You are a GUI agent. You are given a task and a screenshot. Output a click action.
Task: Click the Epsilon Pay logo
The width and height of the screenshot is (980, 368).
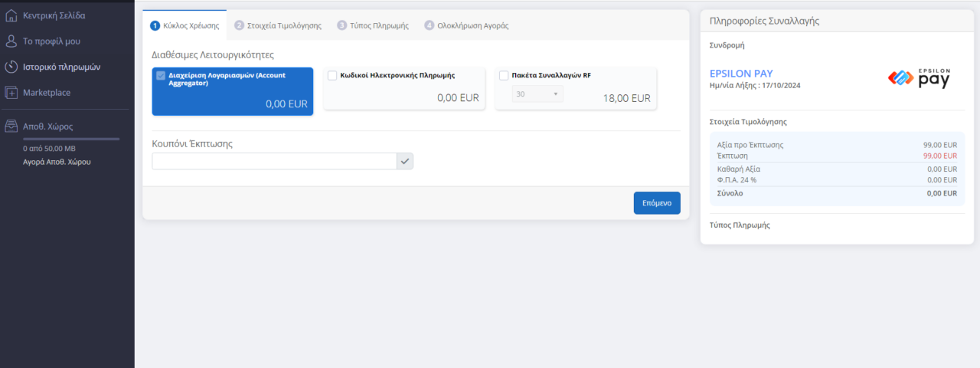click(x=919, y=78)
